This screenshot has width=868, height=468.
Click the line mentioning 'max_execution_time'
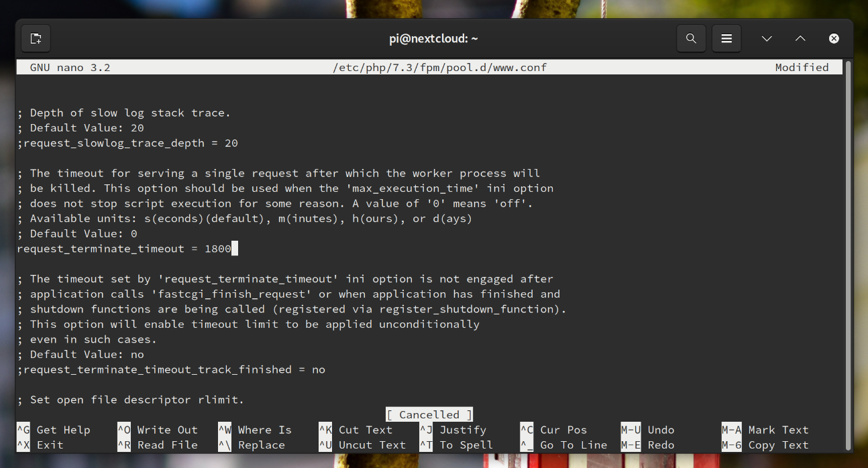click(285, 188)
